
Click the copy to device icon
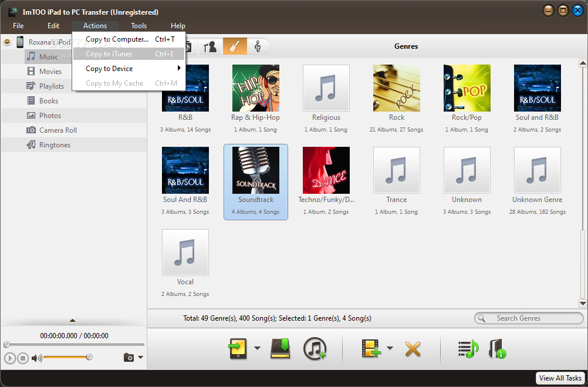(x=238, y=349)
